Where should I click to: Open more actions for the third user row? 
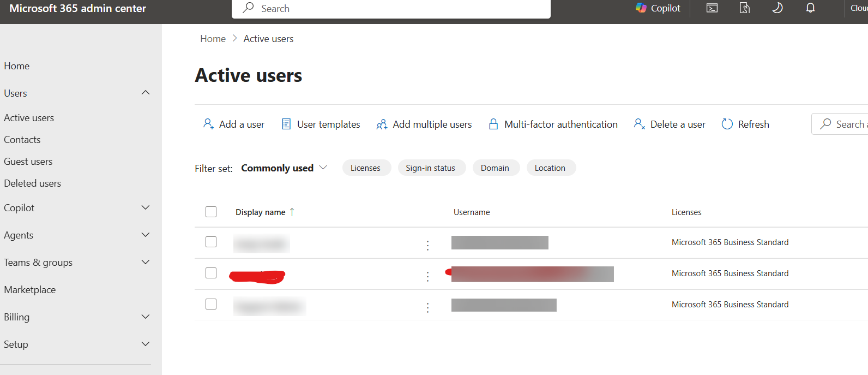coord(427,308)
